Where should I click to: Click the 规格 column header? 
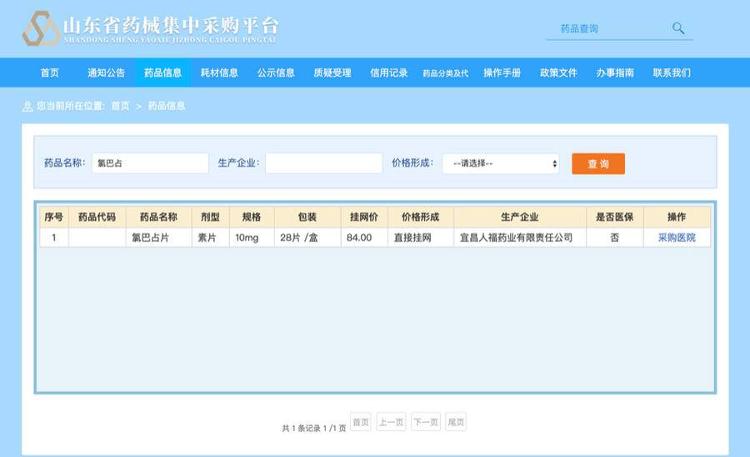(252, 217)
